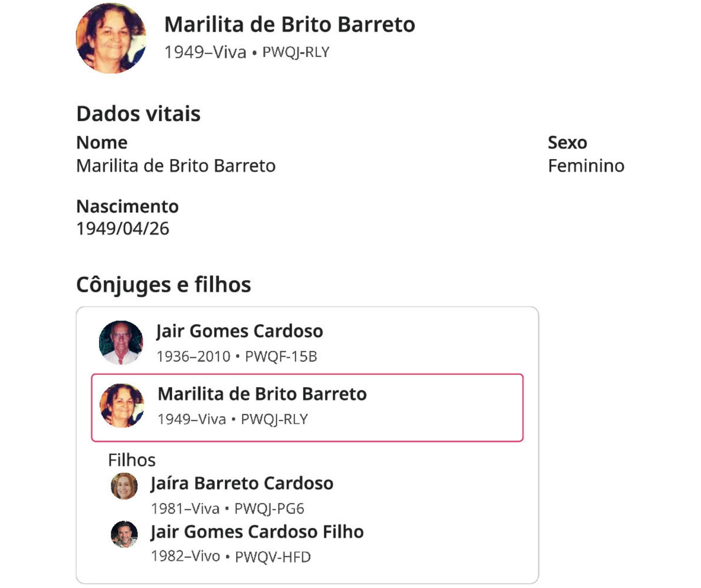Open Jaíra Barreto Cardoso's portrait thumbnail
The height and width of the screenshot is (588, 701).
(x=124, y=486)
